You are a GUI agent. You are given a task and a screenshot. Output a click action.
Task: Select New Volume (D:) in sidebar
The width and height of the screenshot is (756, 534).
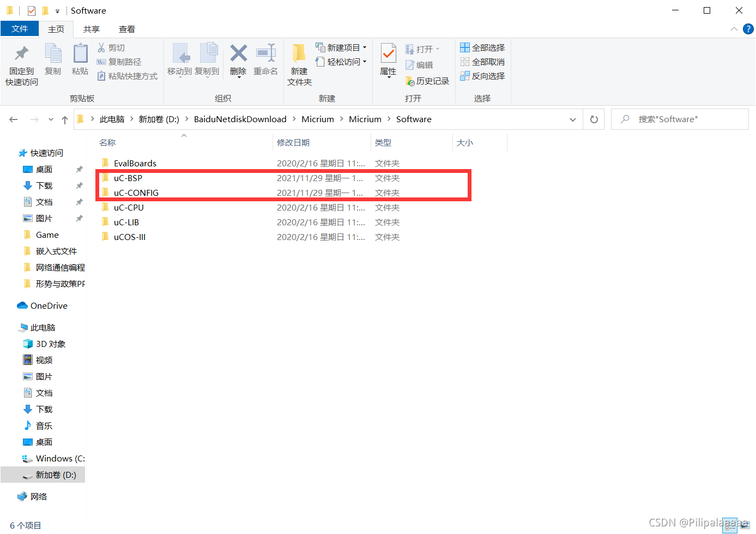43,475
